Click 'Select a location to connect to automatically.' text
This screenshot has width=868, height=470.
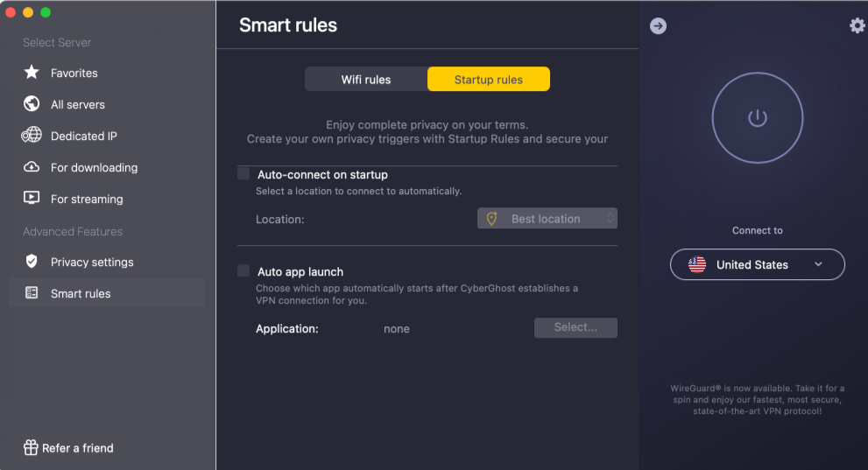359,191
